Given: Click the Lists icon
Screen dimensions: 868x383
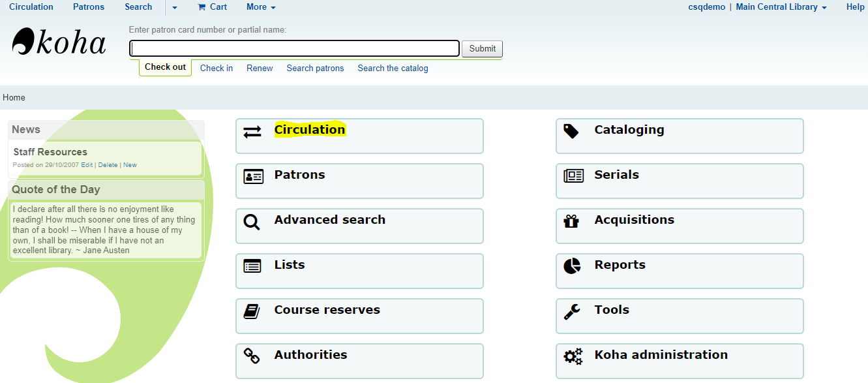Looking at the screenshot, I should pyautogui.click(x=252, y=266).
